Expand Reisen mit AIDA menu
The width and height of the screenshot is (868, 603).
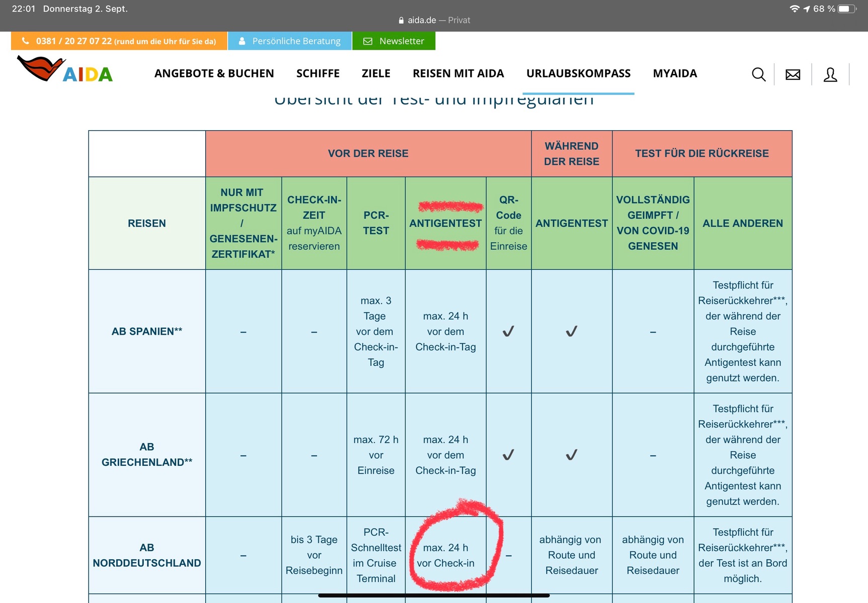[458, 74]
